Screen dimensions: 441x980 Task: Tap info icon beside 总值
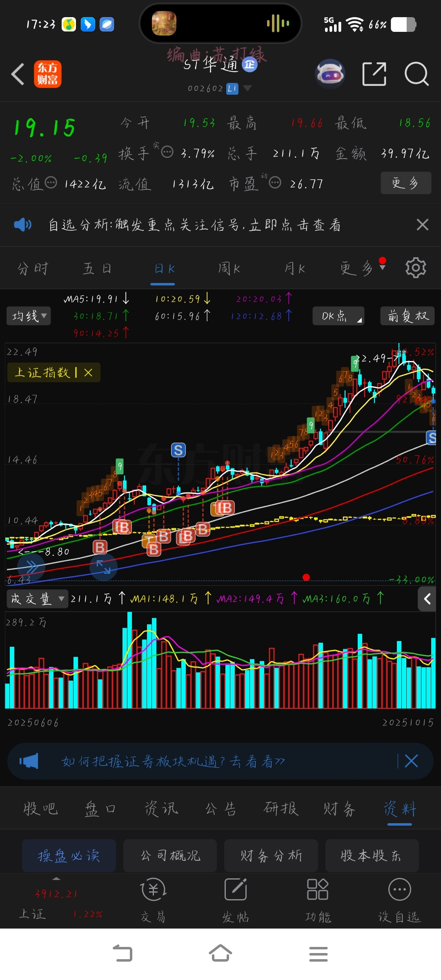51,182
